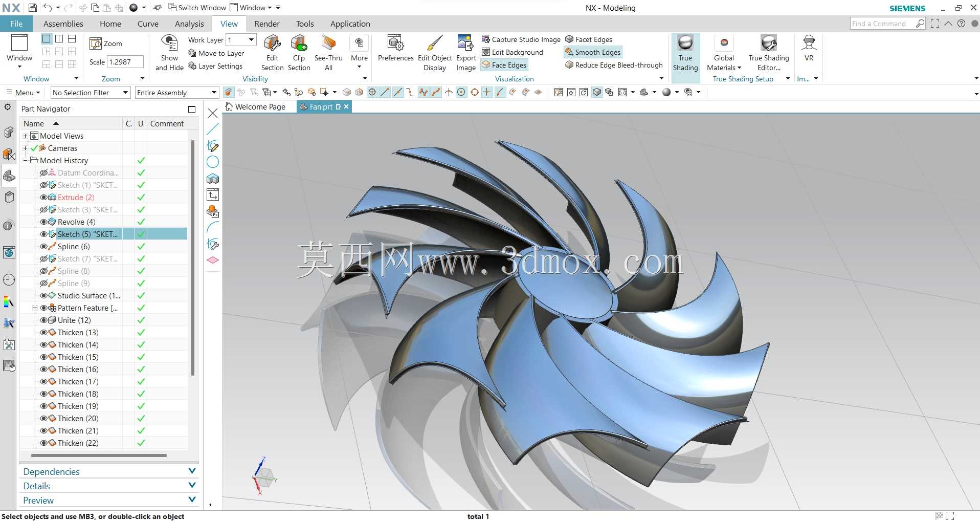Open True Shading Editor
This screenshot has width=980, height=521.
(x=769, y=53)
